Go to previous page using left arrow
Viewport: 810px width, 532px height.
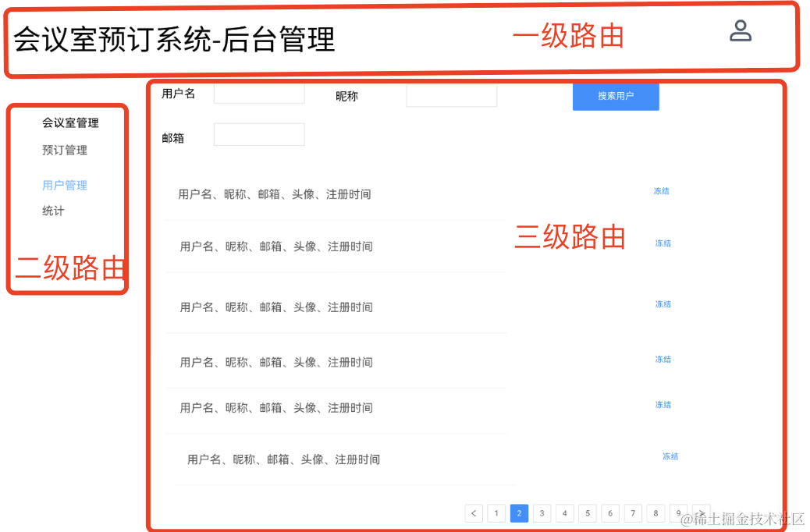pyautogui.click(x=474, y=513)
